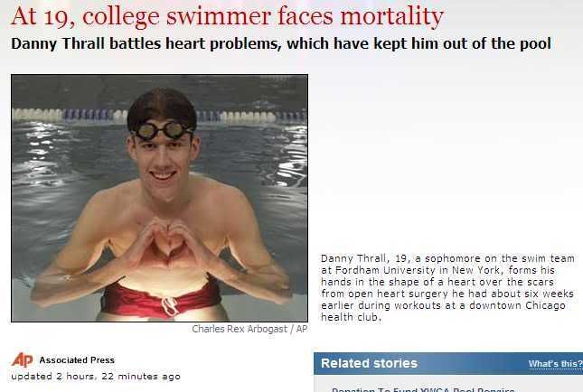Click the swimmer photo thumbnail
The width and height of the screenshot is (583, 392).
point(159,198)
